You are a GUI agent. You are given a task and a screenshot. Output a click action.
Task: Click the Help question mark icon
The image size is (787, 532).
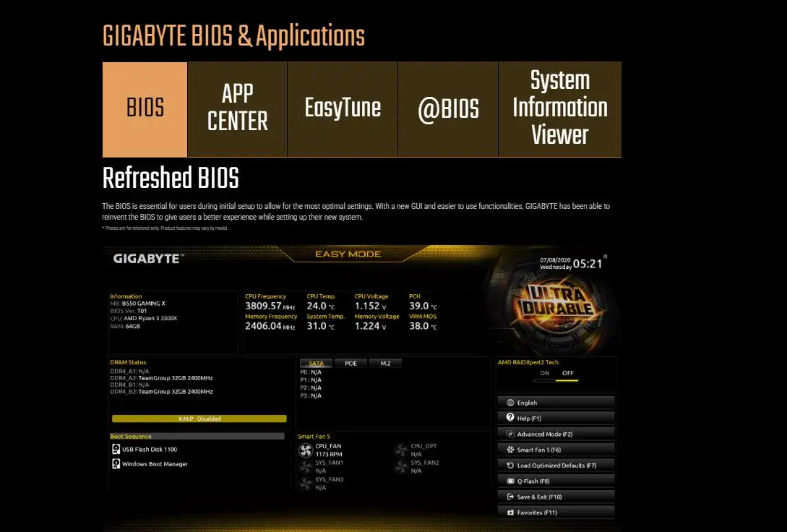point(510,418)
